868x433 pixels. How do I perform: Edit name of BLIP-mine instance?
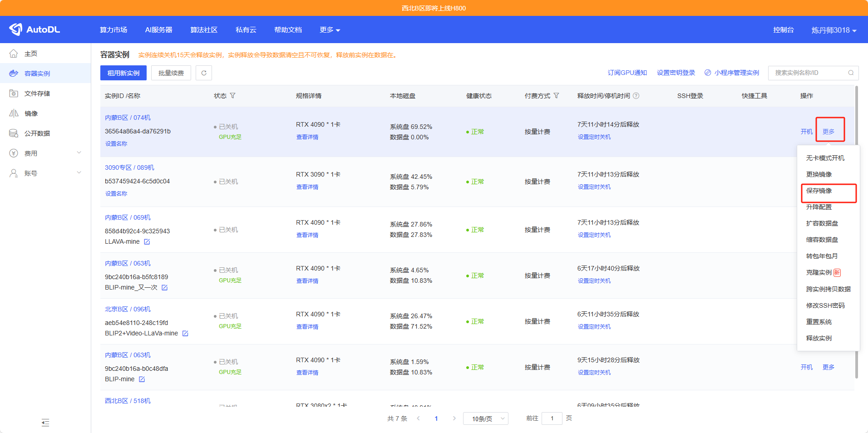(x=142, y=379)
